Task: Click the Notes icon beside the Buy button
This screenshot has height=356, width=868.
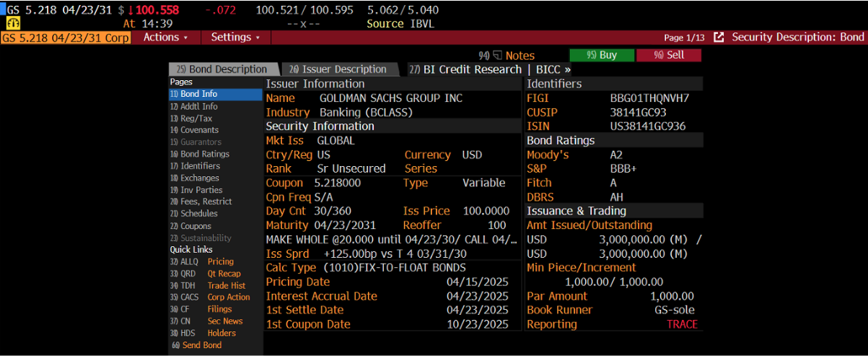Action: click(499, 56)
